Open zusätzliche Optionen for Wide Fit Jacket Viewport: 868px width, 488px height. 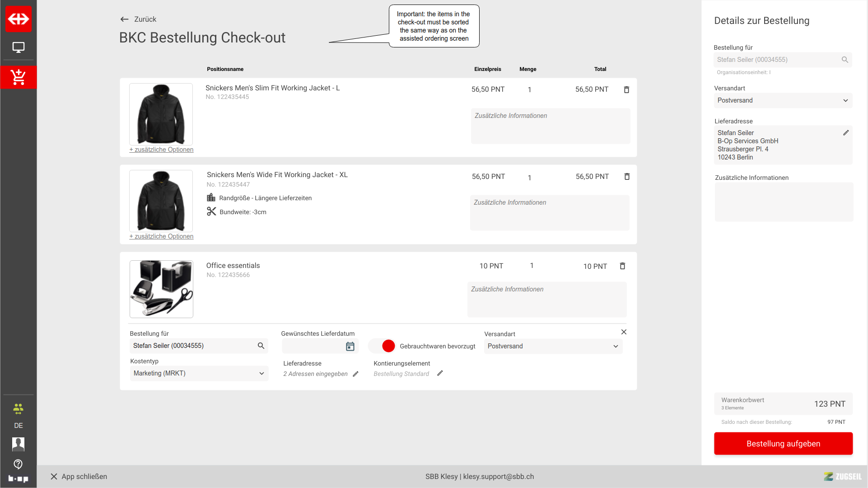(x=161, y=236)
